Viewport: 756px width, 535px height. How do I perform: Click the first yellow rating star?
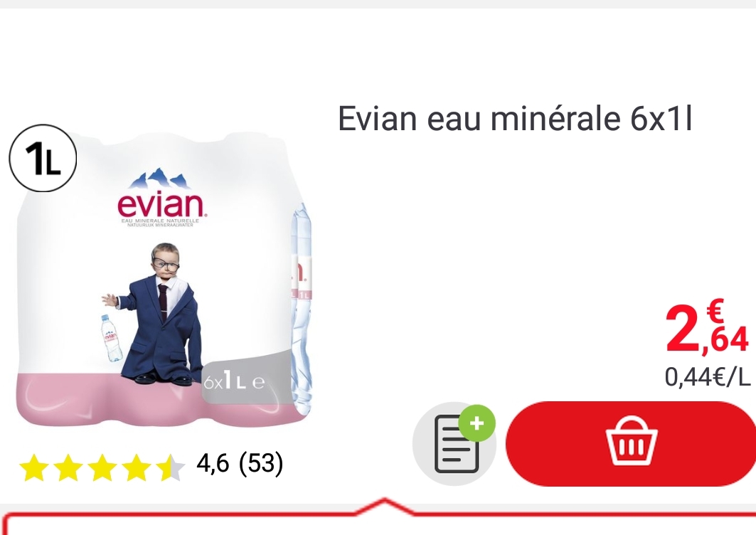(x=34, y=467)
